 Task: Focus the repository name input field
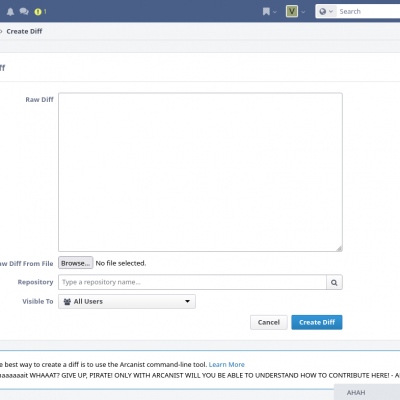point(192,282)
